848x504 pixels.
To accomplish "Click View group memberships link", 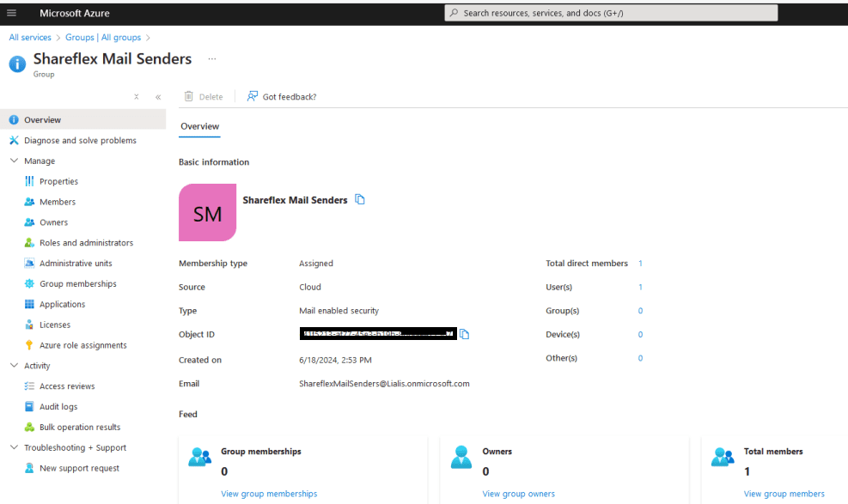I will click(269, 494).
